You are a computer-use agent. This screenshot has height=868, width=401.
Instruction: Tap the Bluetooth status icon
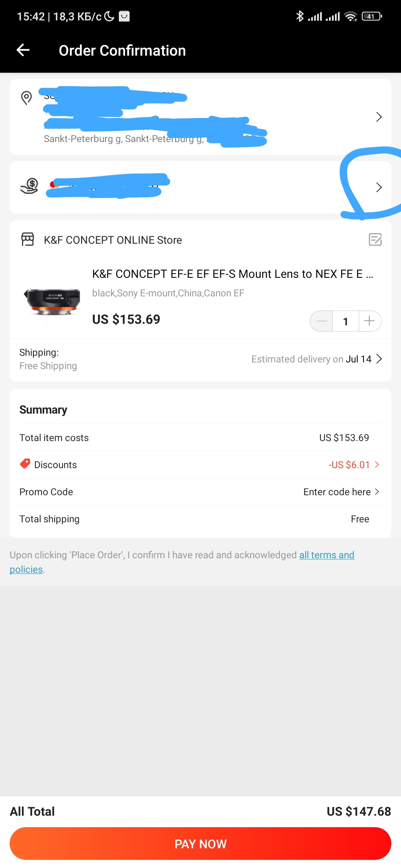point(300,16)
